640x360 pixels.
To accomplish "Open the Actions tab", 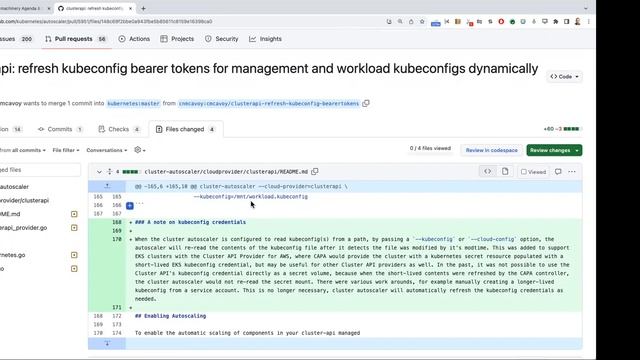I will coord(134,39).
